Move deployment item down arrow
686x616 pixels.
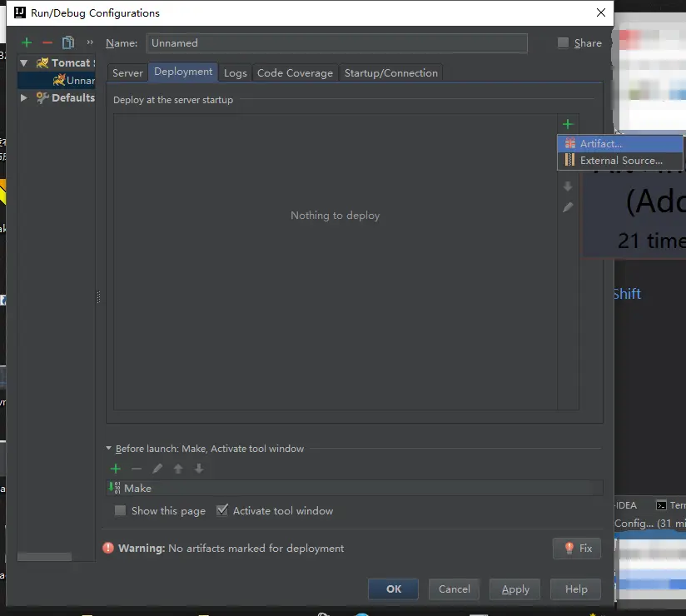click(568, 186)
